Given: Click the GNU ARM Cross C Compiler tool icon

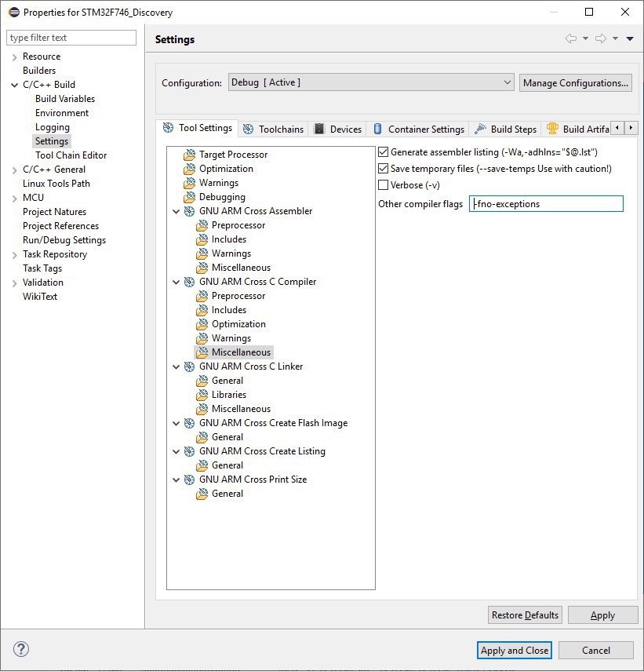Looking at the screenshot, I should 189,282.
